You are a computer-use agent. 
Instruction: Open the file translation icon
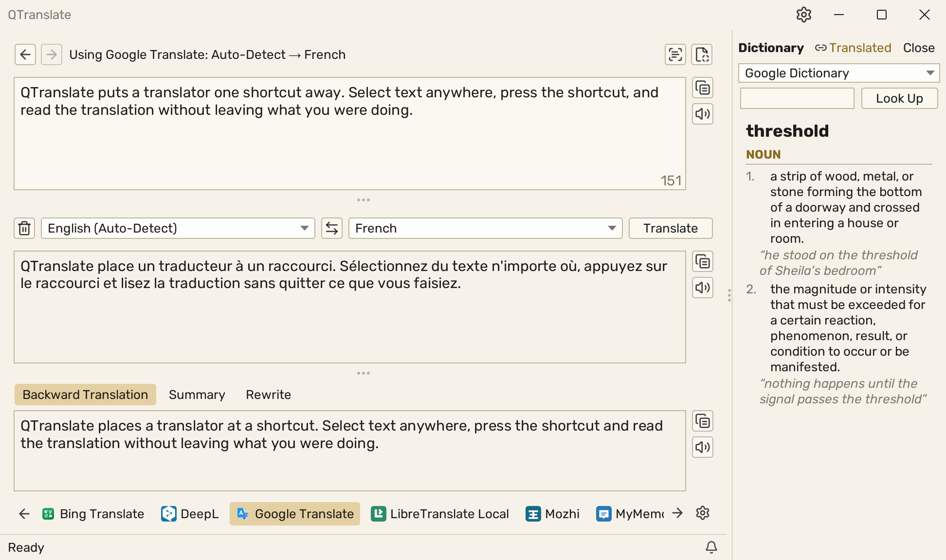(702, 54)
